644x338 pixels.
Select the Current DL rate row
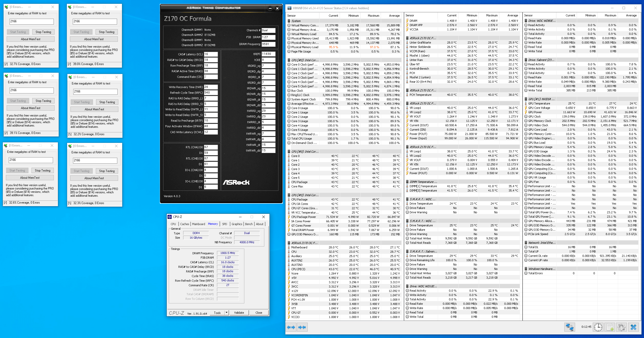click(x=580, y=256)
